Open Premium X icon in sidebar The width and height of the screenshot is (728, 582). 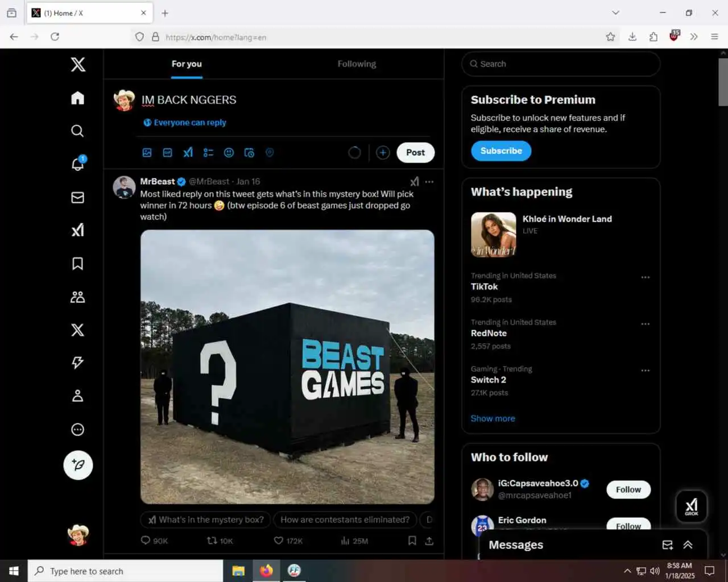78,330
